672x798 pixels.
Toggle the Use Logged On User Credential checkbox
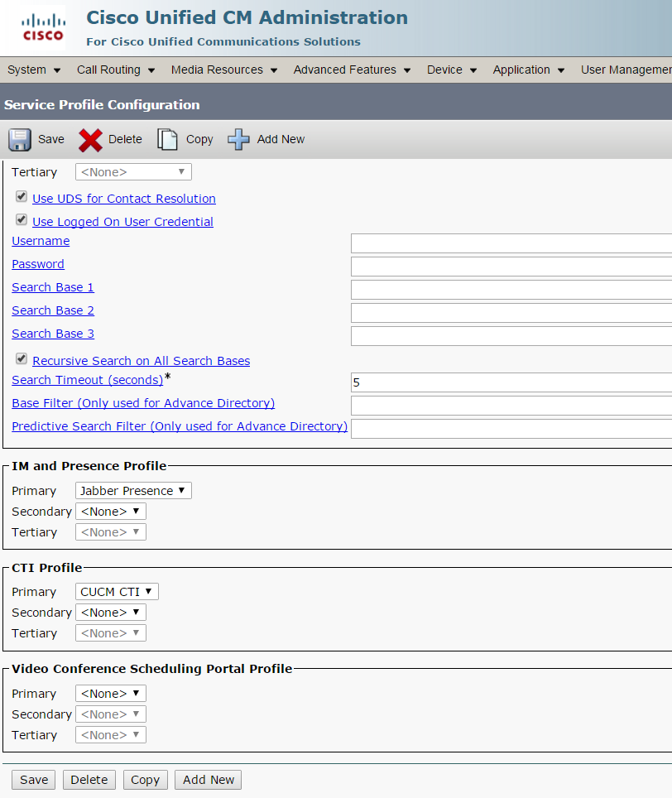22,220
